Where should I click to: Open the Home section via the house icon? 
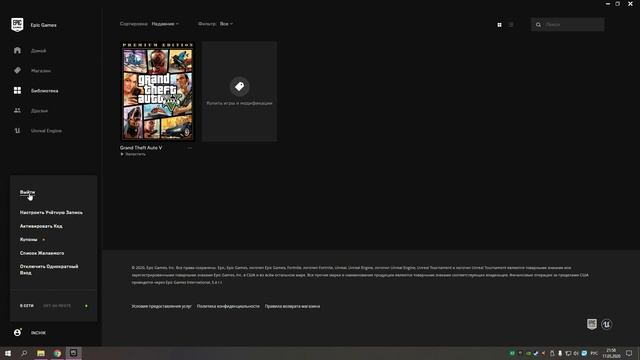click(x=17, y=50)
